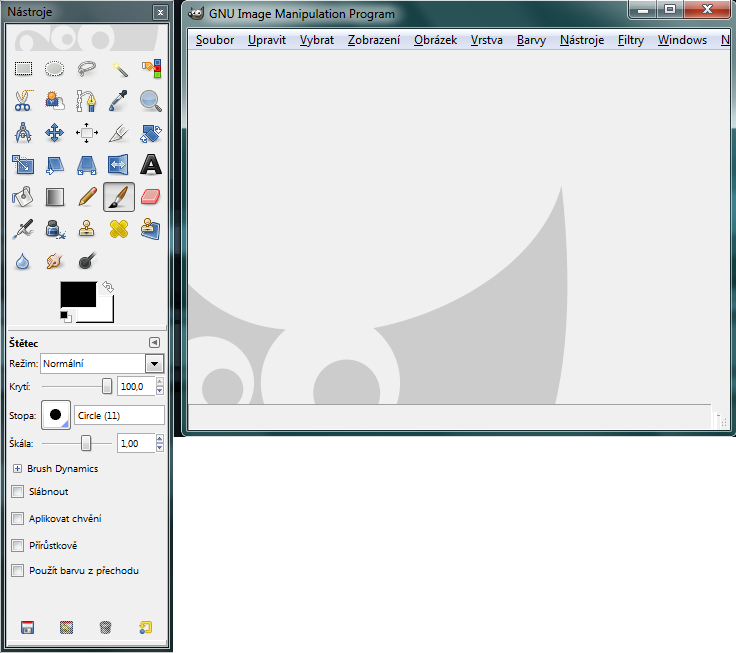The image size is (736, 653).
Task: Open the Filtry menu
Action: tap(631, 40)
